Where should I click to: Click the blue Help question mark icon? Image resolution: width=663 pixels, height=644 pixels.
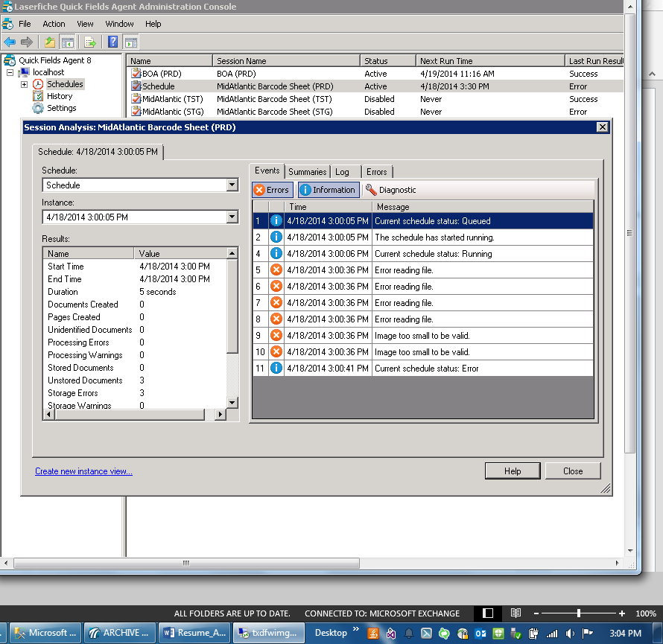[x=113, y=42]
